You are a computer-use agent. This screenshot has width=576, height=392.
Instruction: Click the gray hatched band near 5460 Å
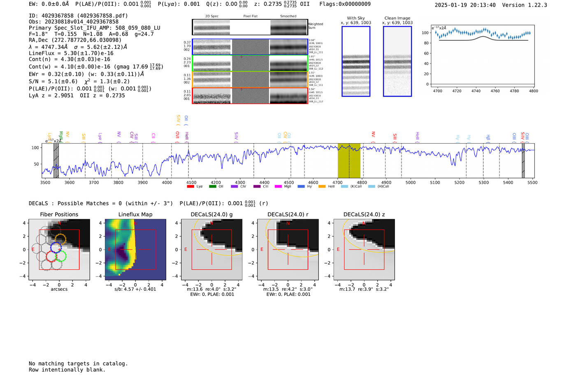coord(523,161)
